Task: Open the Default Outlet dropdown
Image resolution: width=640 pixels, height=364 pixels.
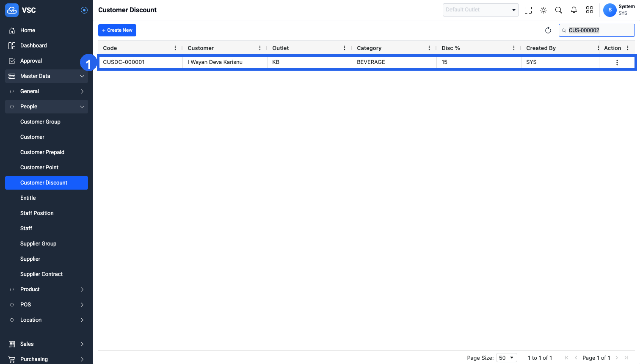Action: [x=481, y=10]
